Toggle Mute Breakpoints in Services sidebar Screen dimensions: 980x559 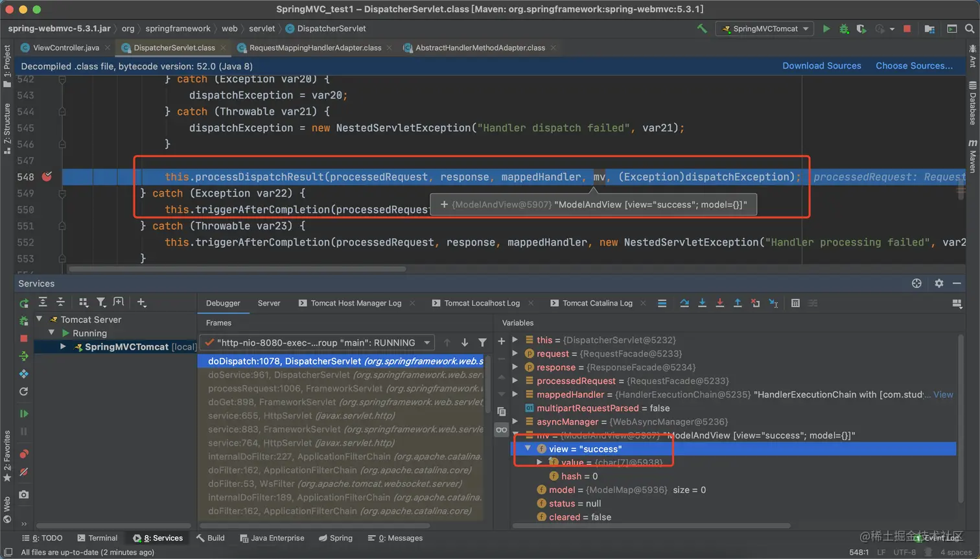(24, 472)
